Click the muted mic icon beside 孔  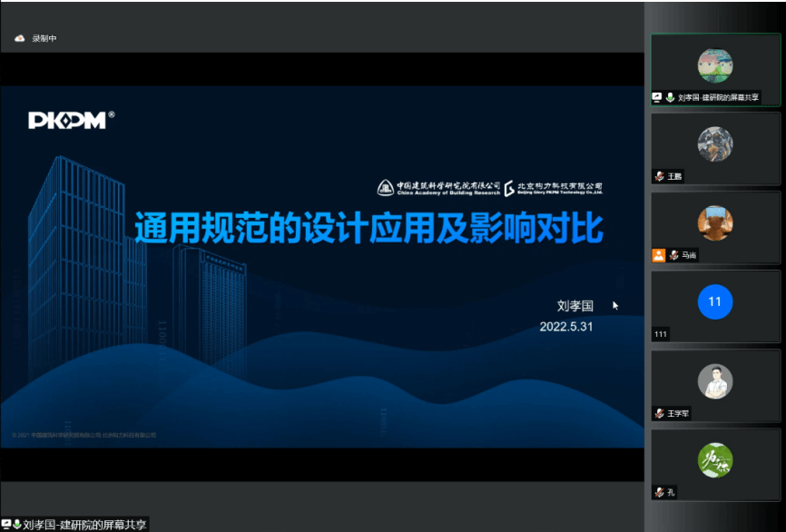click(x=660, y=492)
